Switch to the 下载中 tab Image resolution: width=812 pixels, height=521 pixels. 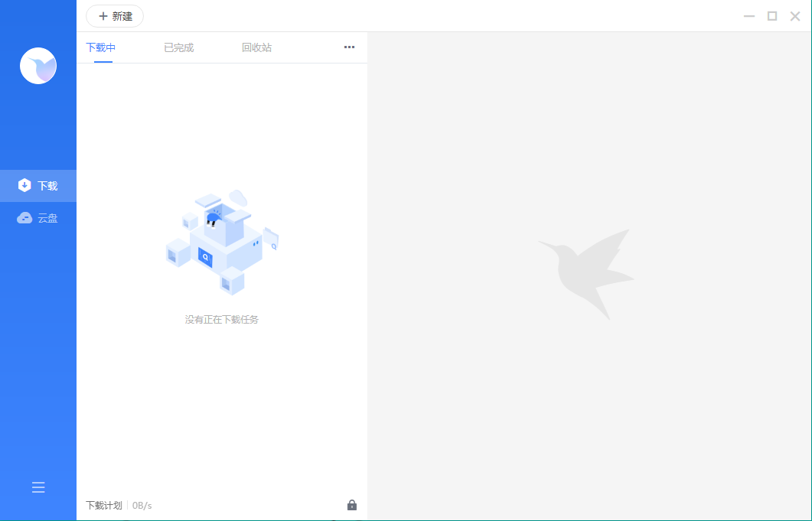click(101, 47)
